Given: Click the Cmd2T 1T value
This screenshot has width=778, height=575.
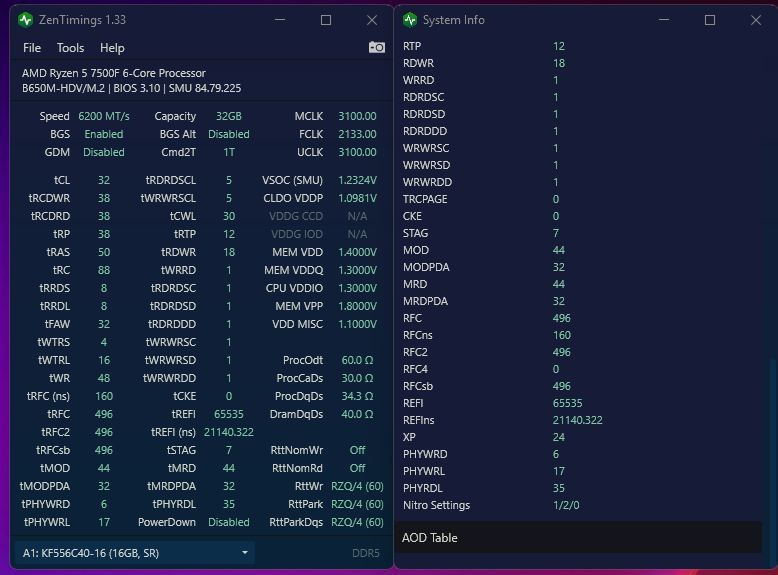Looking at the screenshot, I should pos(229,152).
